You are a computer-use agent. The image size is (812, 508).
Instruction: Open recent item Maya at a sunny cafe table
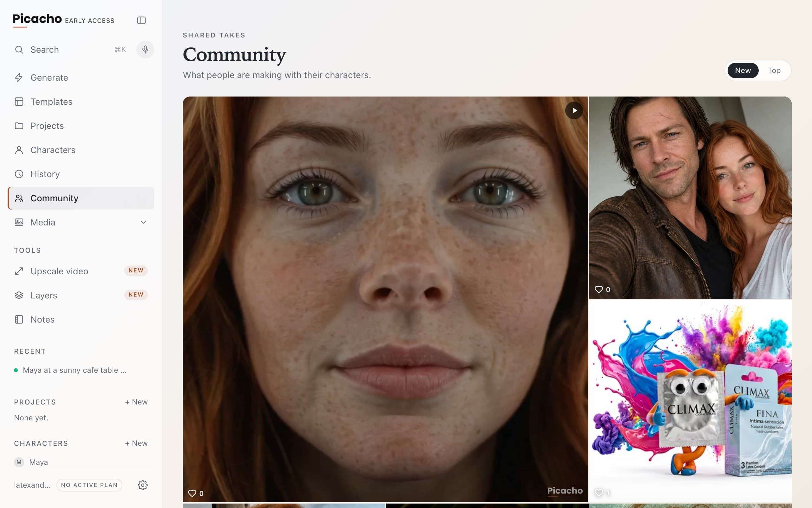point(75,370)
